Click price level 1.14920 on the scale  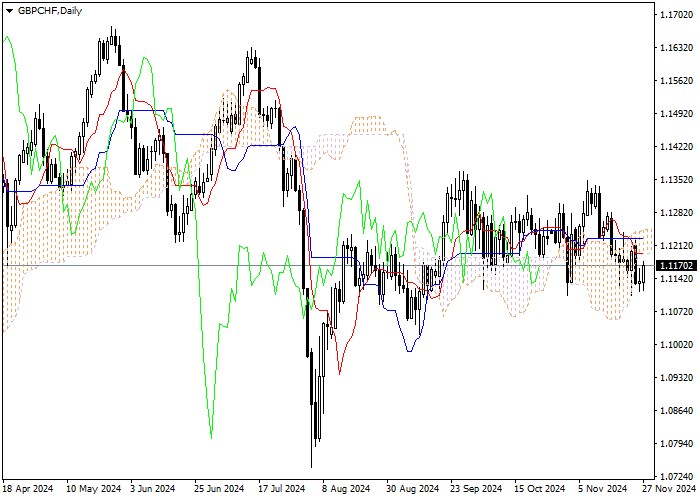pyautogui.click(x=676, y=114)
